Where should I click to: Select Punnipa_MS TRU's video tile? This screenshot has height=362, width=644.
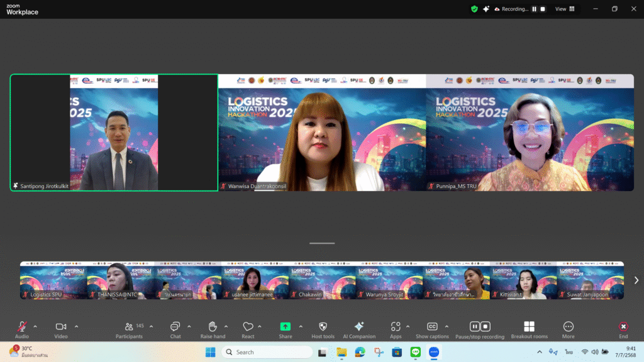(530, 133)
